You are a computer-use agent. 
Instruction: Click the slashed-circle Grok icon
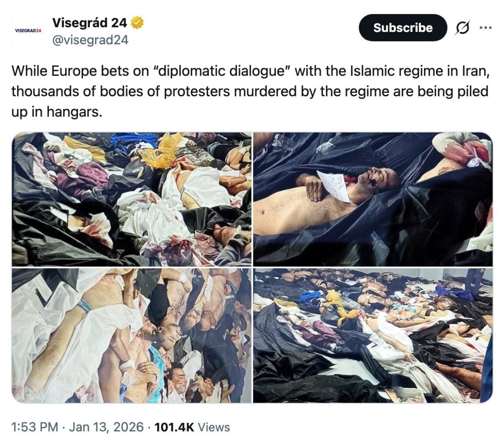coord(462,28)
